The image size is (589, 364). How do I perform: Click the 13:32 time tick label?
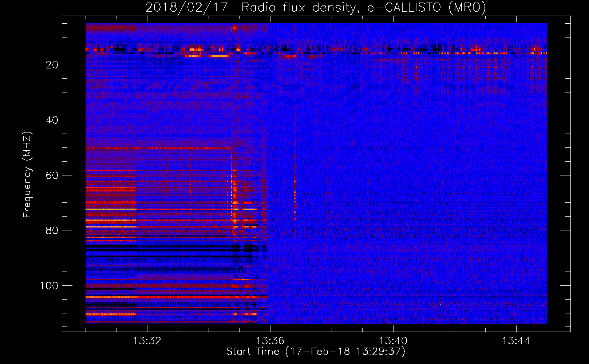pos(147,341)
